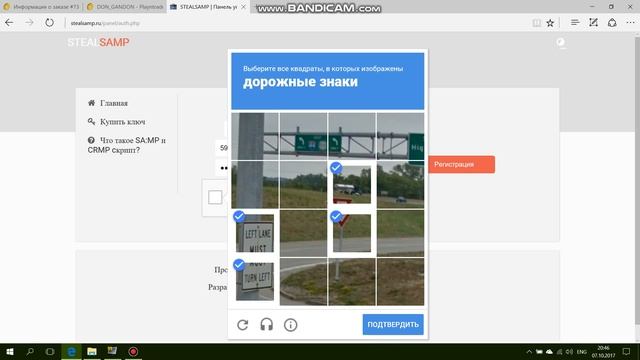The width and height of the screenshot is (640, 360).
Task: Open the Share icon in Edge toolbar
Action: (612, 23)
